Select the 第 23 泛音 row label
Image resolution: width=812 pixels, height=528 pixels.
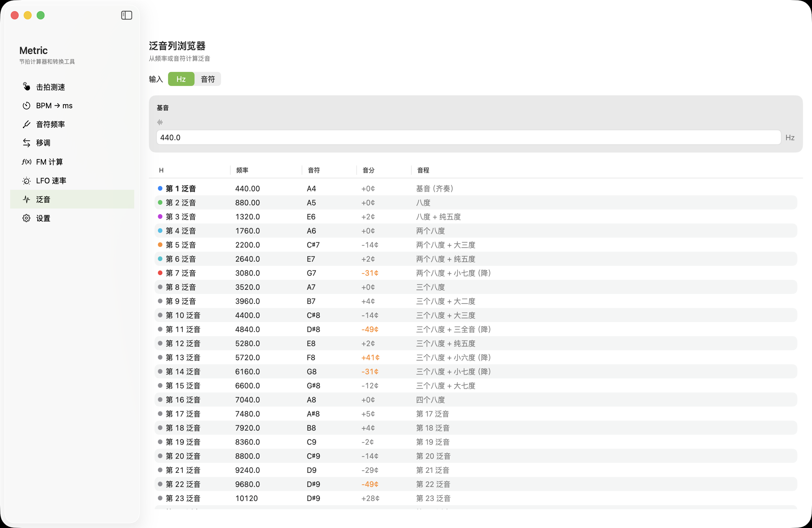click(x=183, y=498)
